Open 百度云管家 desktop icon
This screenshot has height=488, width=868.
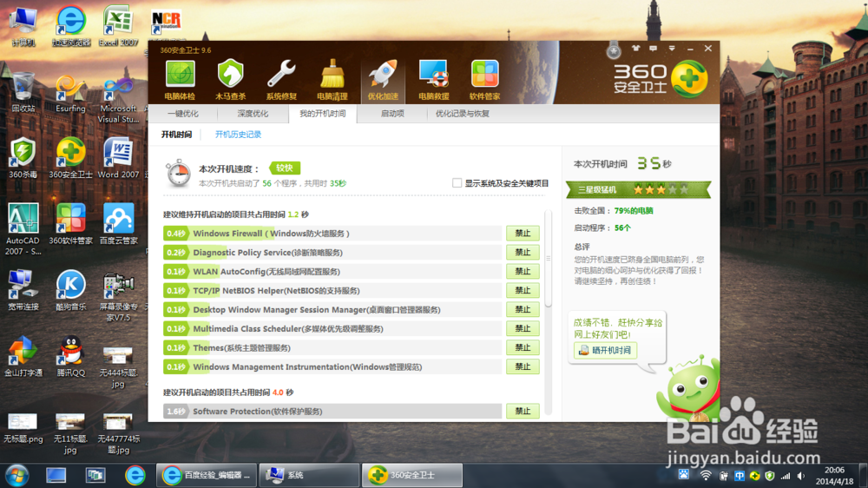click(x=118, y=224)
